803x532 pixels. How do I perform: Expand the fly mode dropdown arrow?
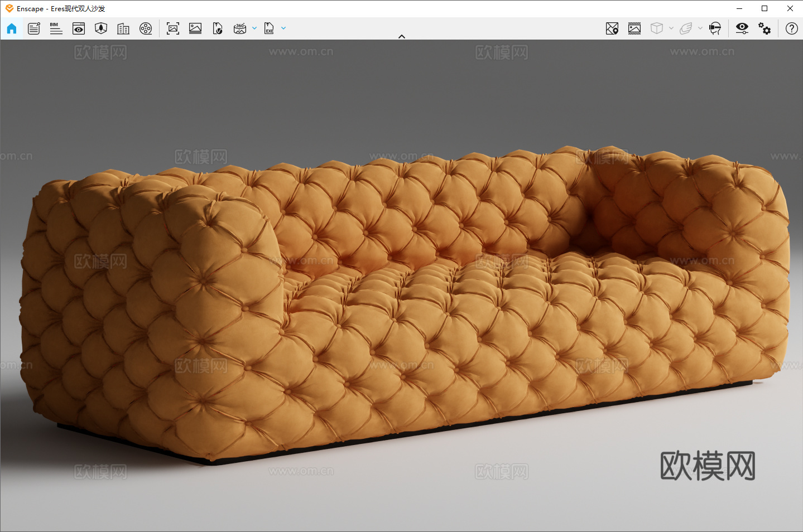700,28
